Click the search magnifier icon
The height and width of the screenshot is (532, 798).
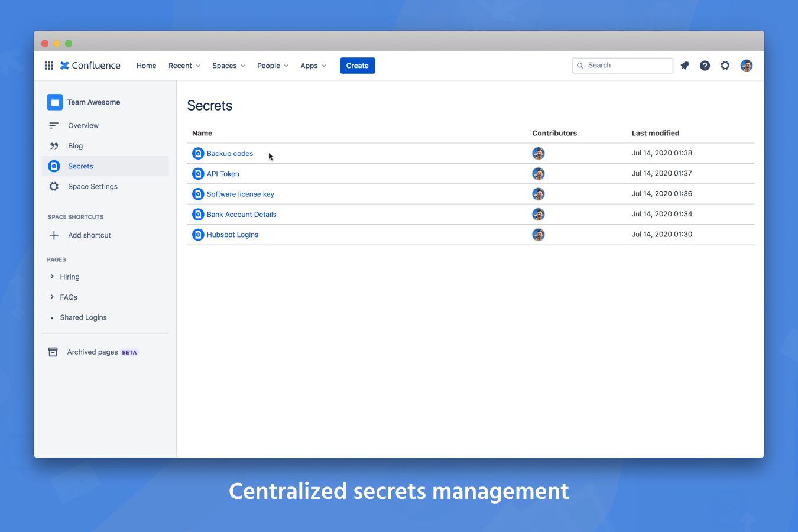tap(580, 66)
